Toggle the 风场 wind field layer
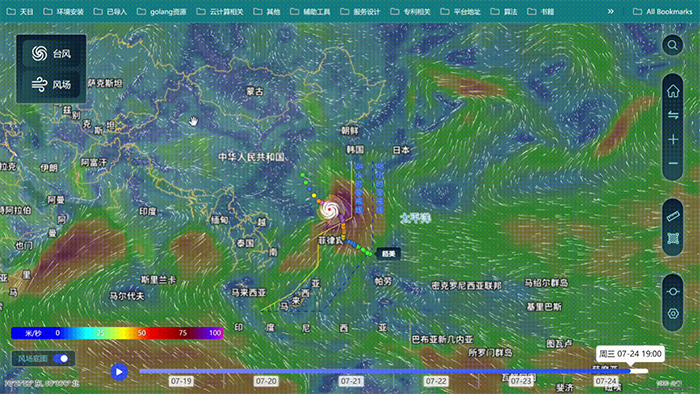700x394 pixels. click(51, 84)
